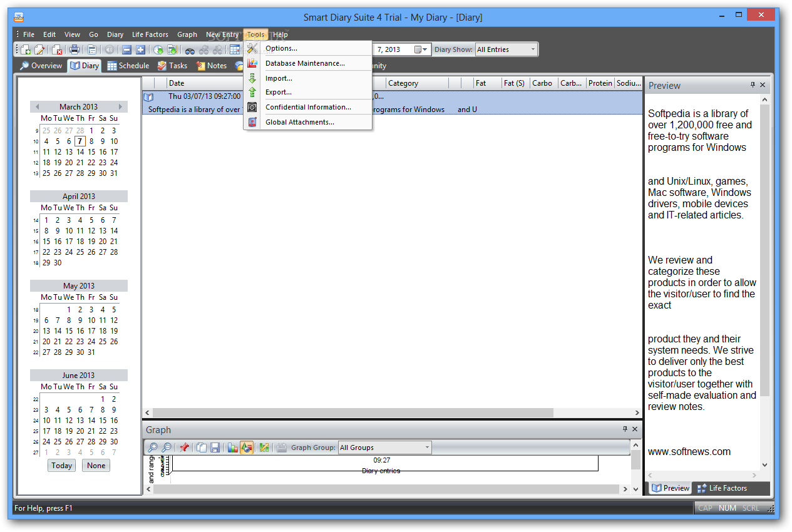Choose Global Attachments menu entry
The height and width of the screenshot is (532, 792).
click(299, 122)
